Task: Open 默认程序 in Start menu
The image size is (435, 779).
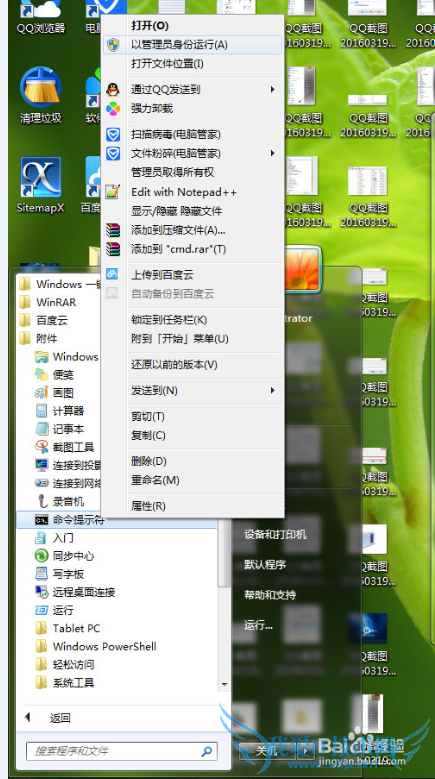Action: pyautogui.click(x=265, y=565)
